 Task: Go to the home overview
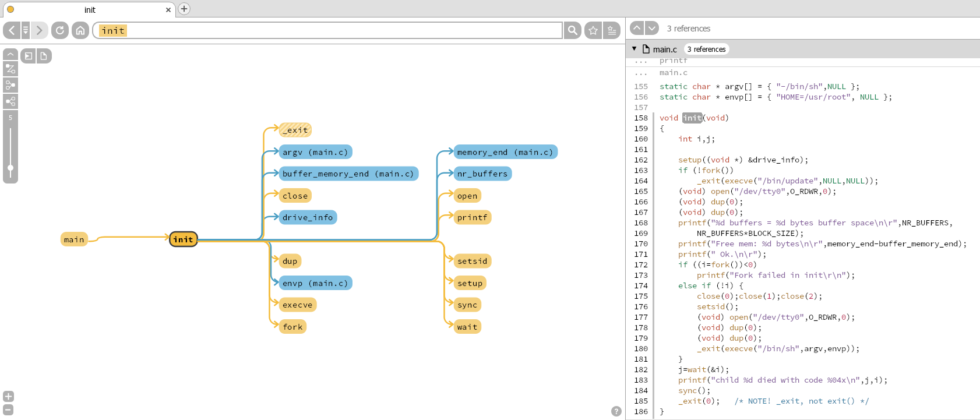pos(80,30)
